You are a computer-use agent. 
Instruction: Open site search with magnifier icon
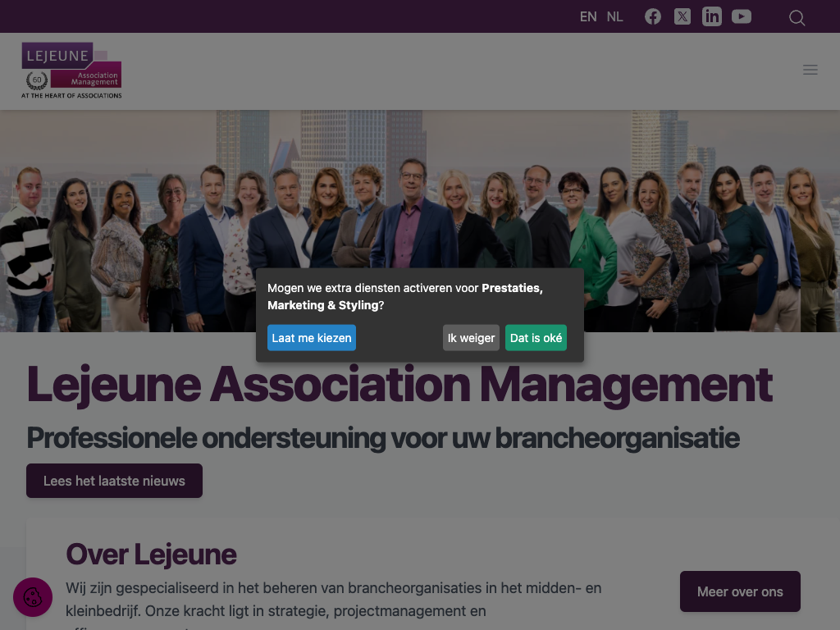[x=797, y=18]
